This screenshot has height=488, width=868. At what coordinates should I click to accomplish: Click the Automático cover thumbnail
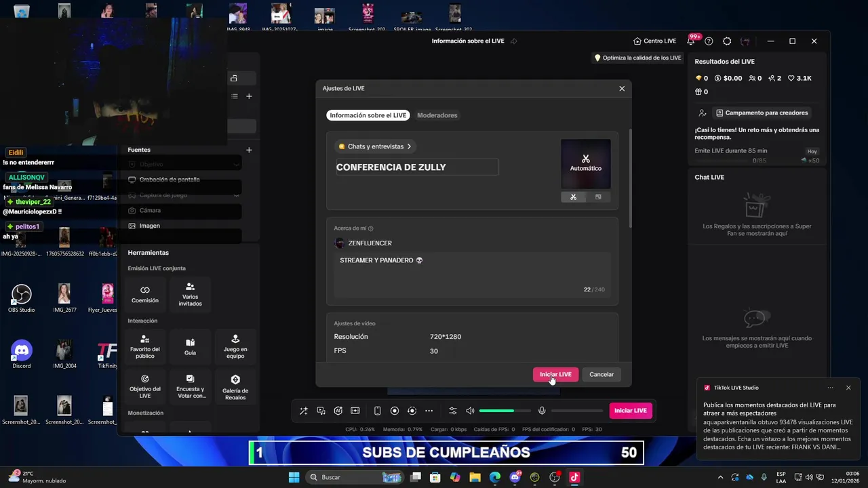[586, 163]
